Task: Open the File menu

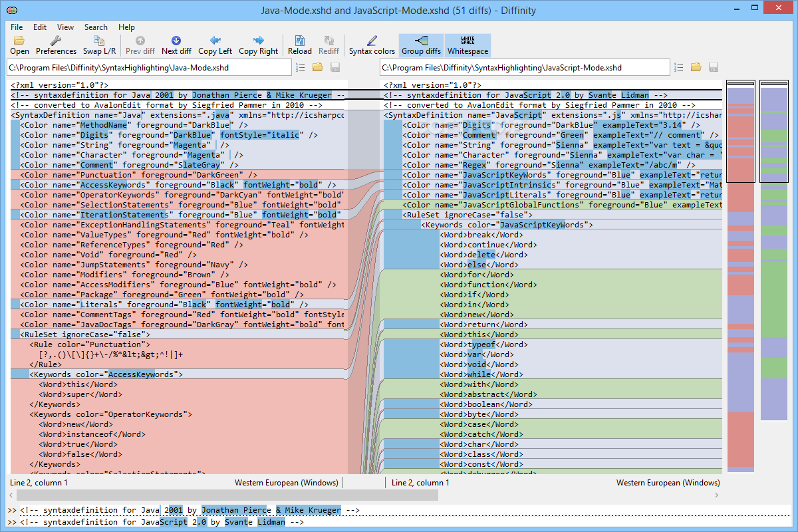Action: [17, 27]
